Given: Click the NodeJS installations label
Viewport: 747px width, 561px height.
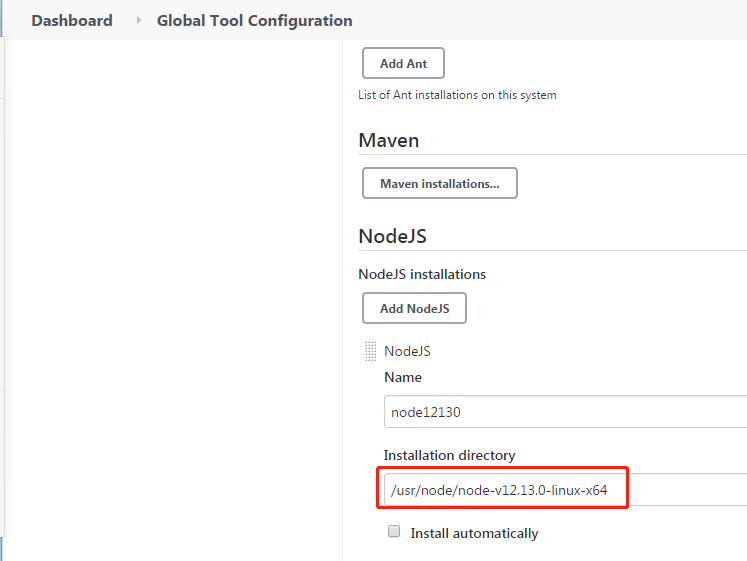Looking at the screenshot, I should click(x=422, y=273).
